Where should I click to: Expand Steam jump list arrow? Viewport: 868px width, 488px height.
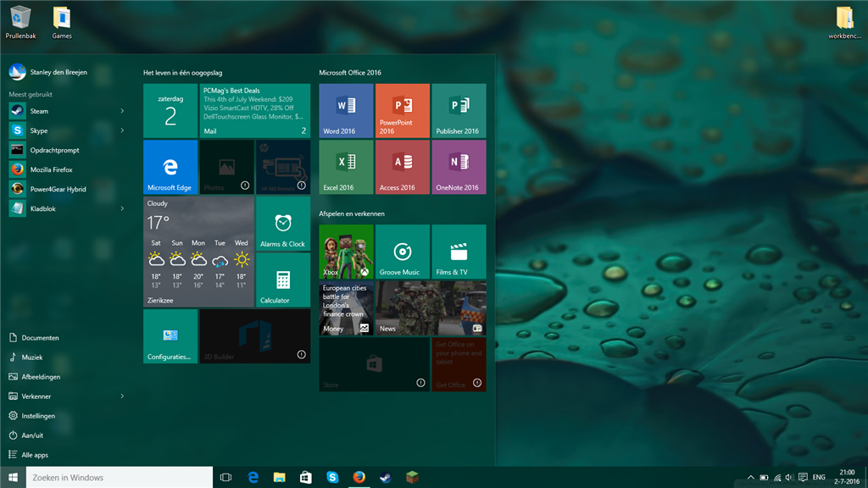coord(122,111)
